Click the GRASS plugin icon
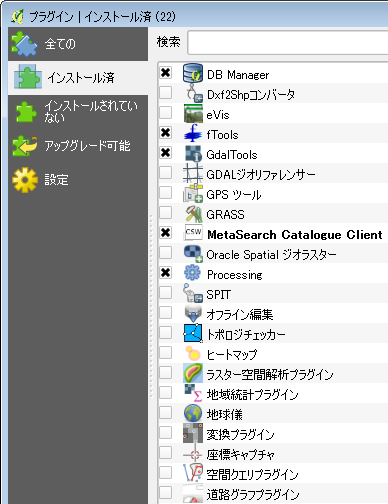This screenshot has width=388, height=504. (x=193, y=213)
